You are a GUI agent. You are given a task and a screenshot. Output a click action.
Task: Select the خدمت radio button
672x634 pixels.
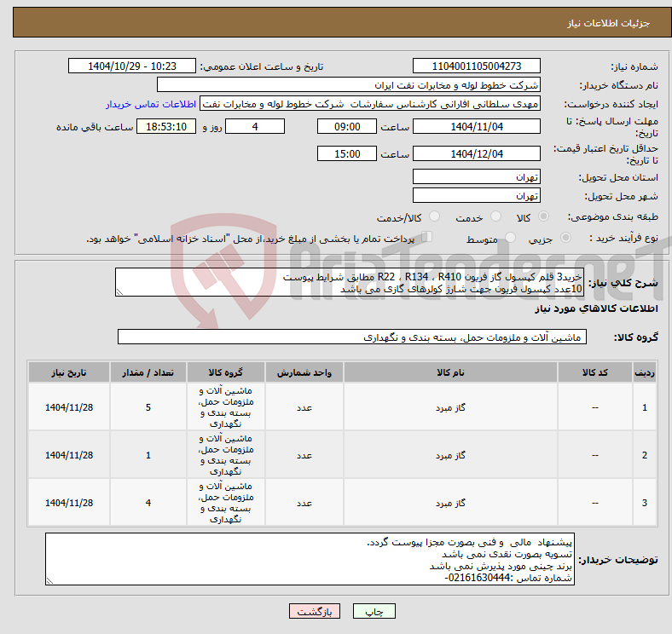(x=495, y=216)
